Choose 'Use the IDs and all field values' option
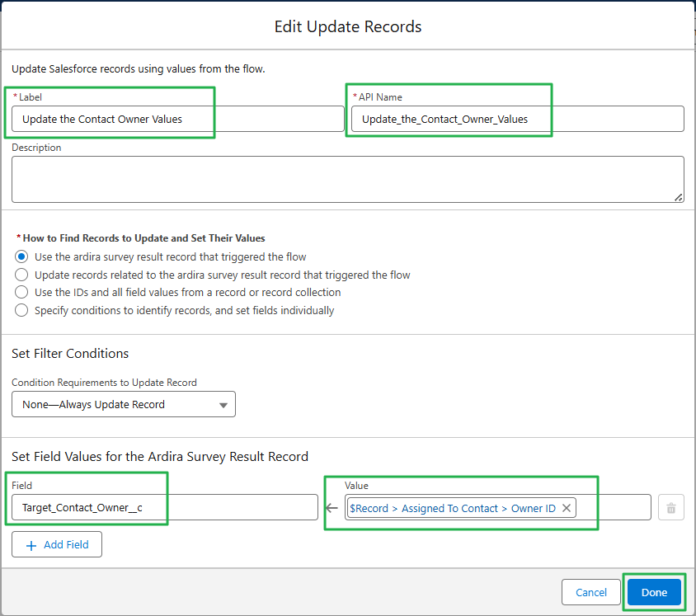The width and height of the screenshot is (696, 616). [x=21, y=292]
